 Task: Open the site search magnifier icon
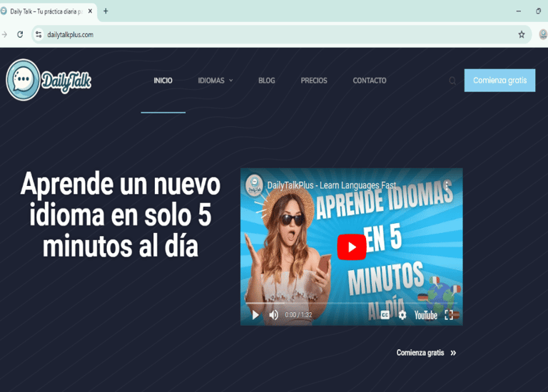point(452,81)
